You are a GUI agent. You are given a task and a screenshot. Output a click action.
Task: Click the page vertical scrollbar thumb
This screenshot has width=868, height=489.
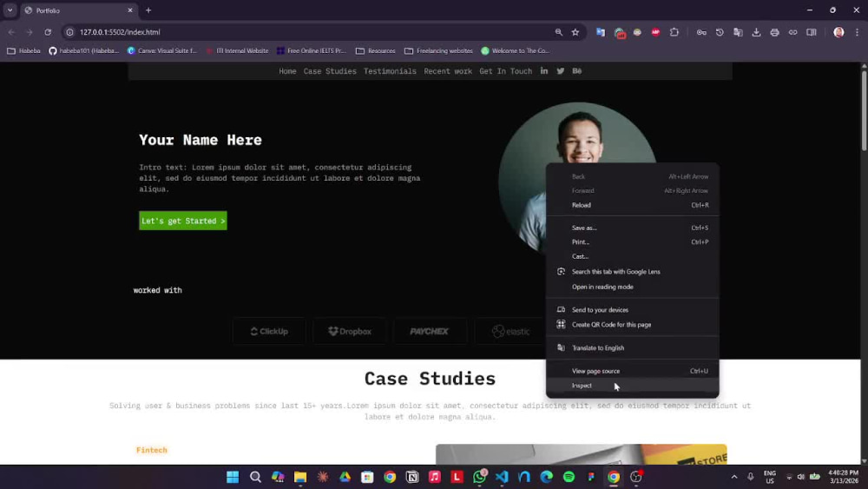coord(864,109)
